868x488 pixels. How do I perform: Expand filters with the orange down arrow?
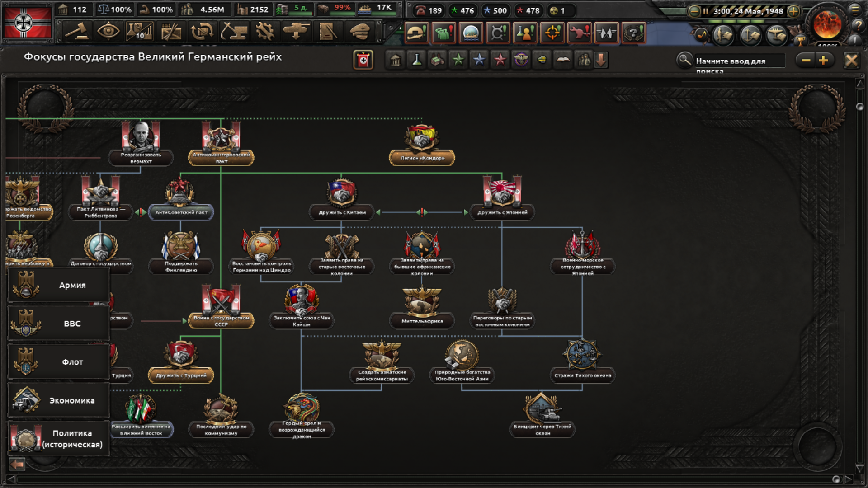point(601,60)
